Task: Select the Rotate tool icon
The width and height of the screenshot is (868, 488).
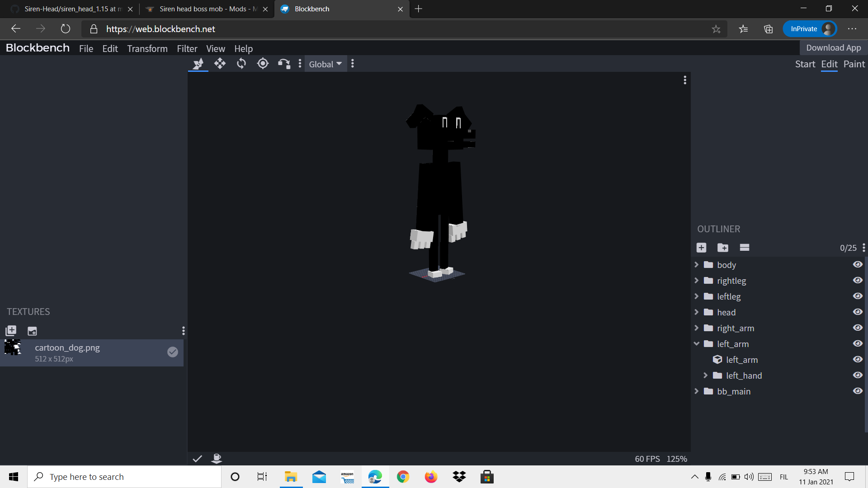Action: (241, 64)
